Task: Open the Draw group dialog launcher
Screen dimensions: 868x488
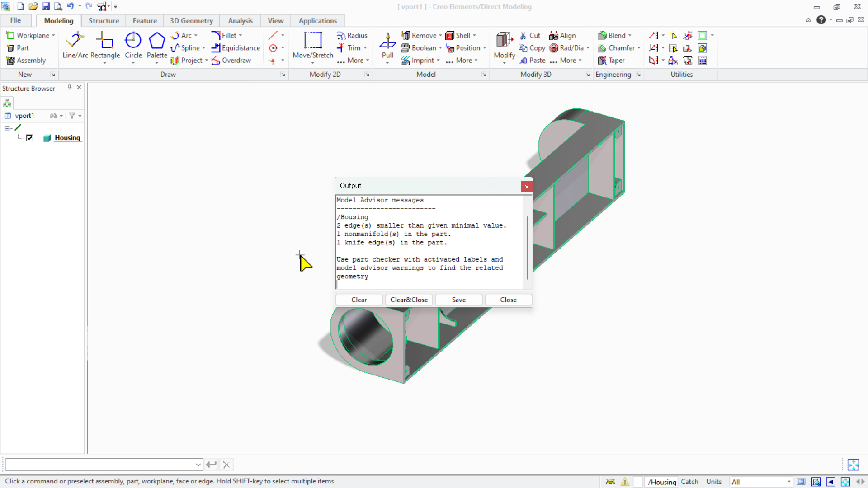Action: coord(283,75)
